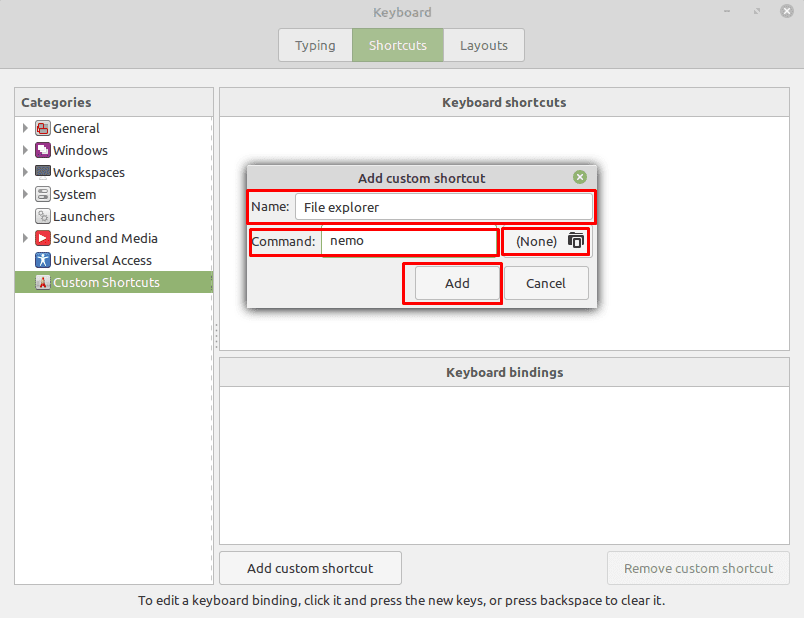Minimize the Keyboard window
Viewport: 804px width, 618px height.
pyautogui.click(x=727, y=11)
